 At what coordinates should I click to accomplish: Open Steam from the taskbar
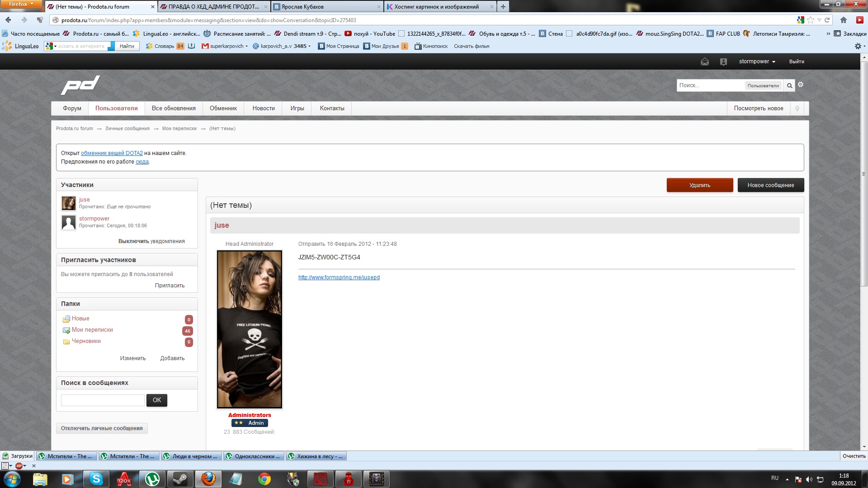click(180, 479)
